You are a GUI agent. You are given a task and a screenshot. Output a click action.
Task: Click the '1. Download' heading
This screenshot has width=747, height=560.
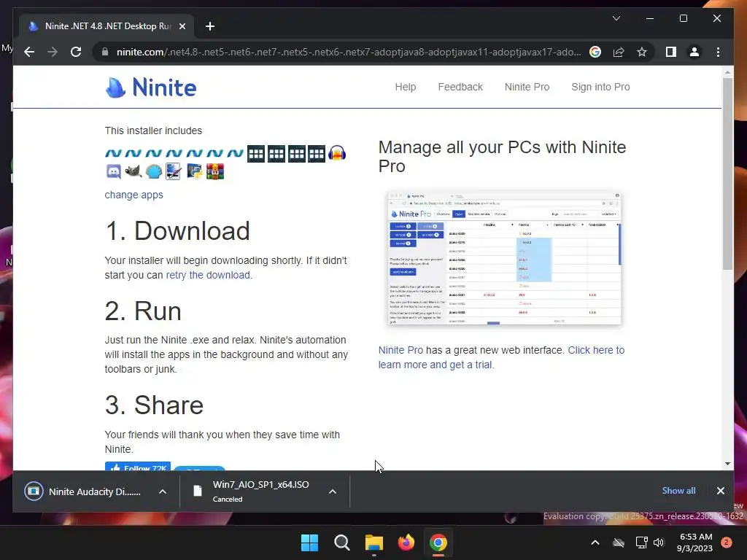(177, 231)
